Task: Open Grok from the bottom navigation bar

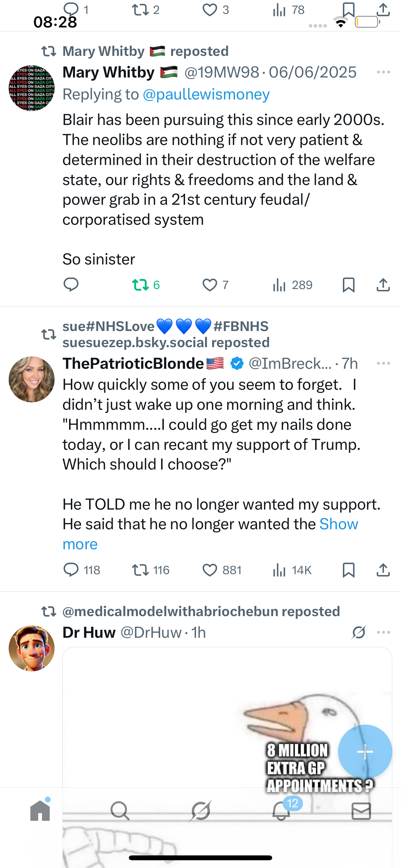Action: [x=200, y=811]
